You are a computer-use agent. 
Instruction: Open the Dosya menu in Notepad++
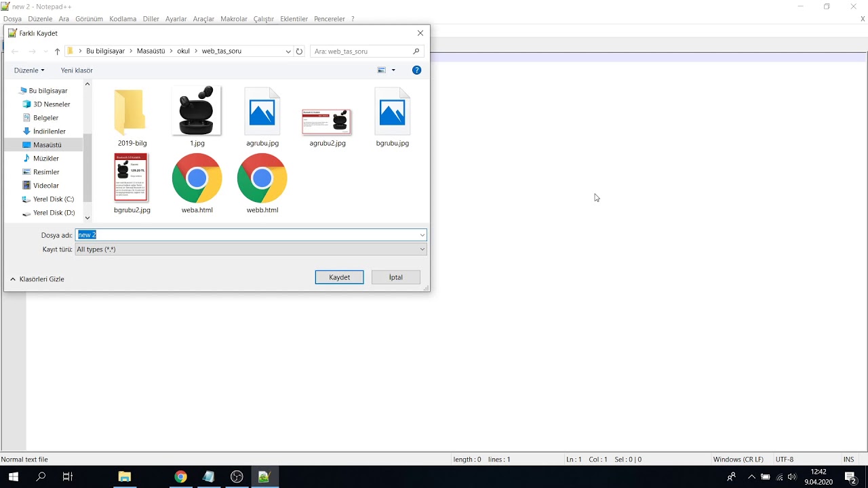point(12,19)
